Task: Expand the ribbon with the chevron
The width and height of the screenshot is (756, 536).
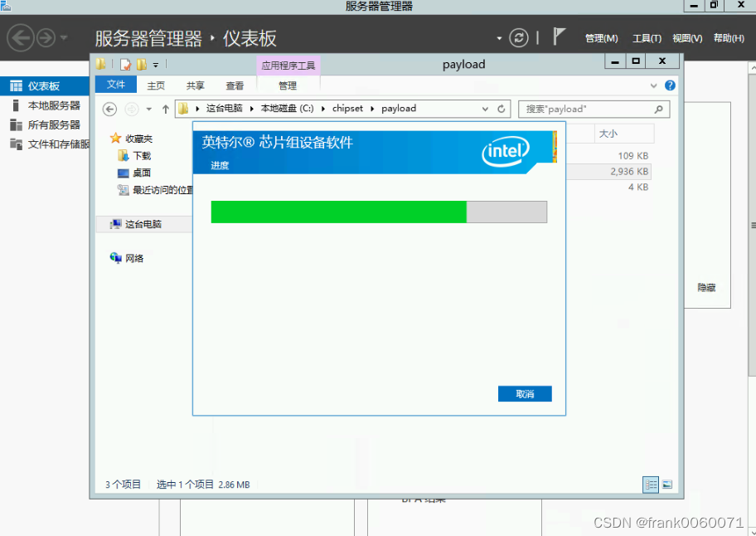Action: click(x=654, y=85)
